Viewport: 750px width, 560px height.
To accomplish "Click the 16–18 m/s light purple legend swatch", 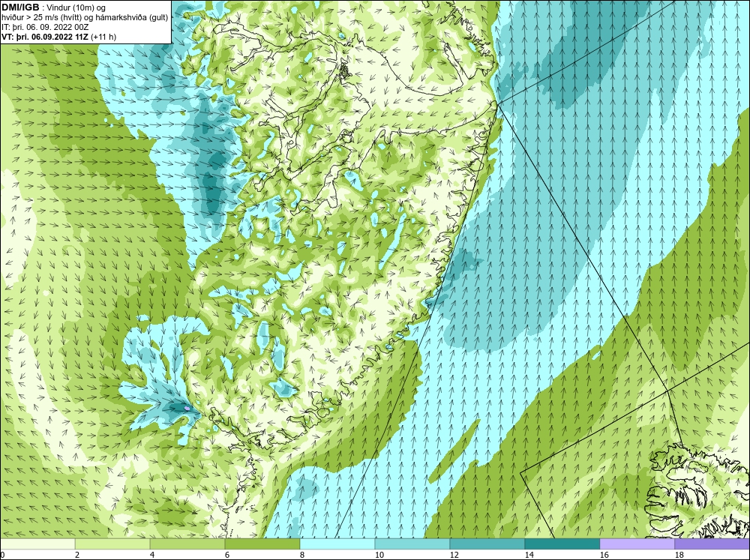I will [637, 544].
